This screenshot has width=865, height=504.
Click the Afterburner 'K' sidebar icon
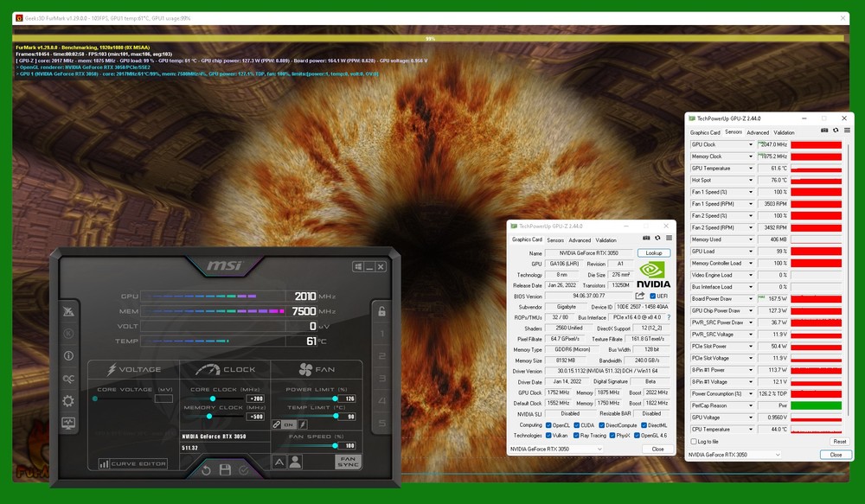(x=68, y=334)
